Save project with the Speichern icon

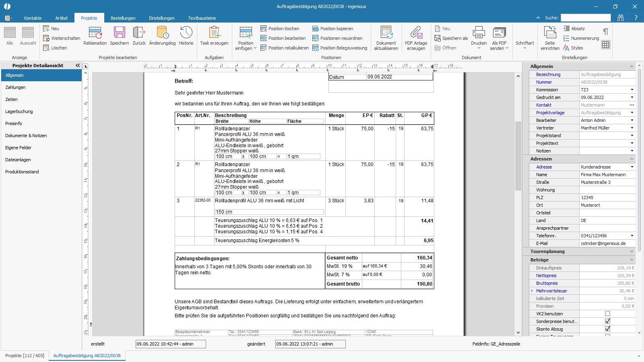[119, 33]
